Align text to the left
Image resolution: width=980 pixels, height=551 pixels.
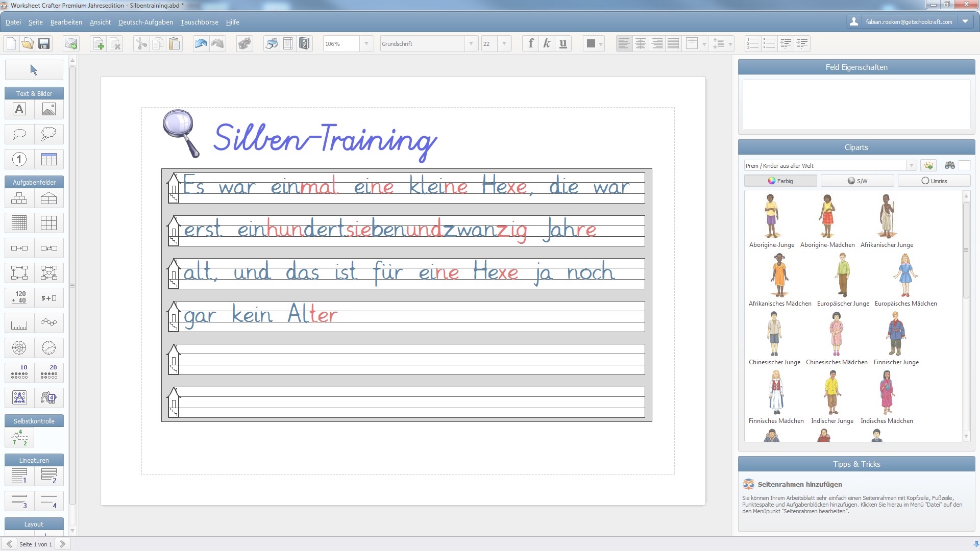[x=624, y=44]
